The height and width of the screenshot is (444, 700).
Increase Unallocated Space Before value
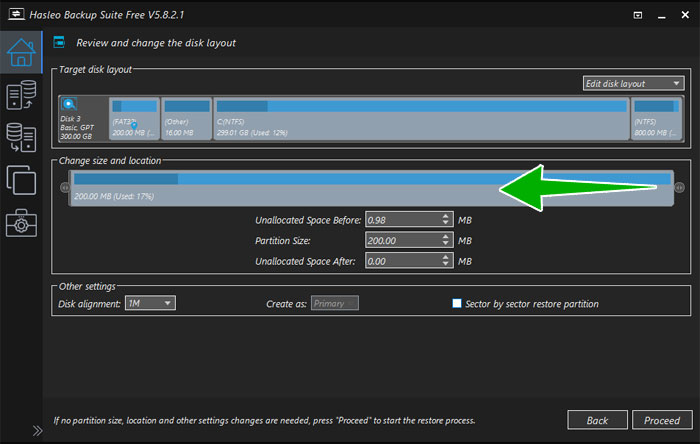(446, 216)
